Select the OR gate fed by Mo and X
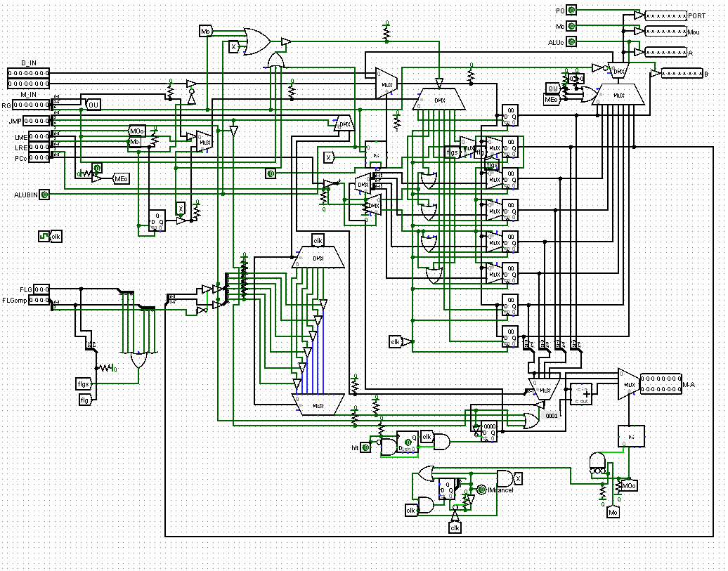The width and height of the screenshot is (728, 571). pos(256,41)
